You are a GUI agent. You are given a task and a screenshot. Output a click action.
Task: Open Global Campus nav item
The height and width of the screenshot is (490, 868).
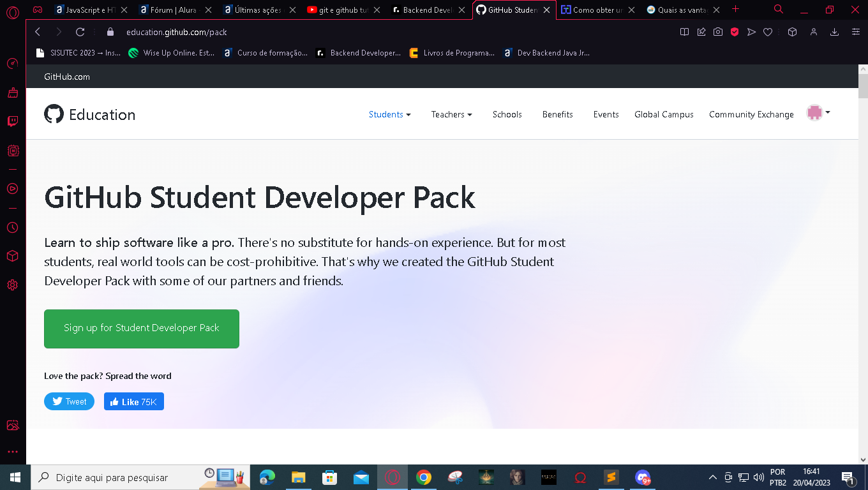[x=664, y=114]
